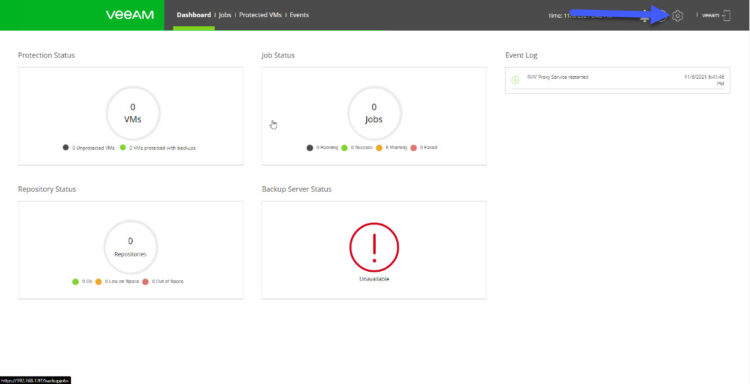The image size is (750, 384).
Task: Click the Job Status heading
Action: pos(278,55)
